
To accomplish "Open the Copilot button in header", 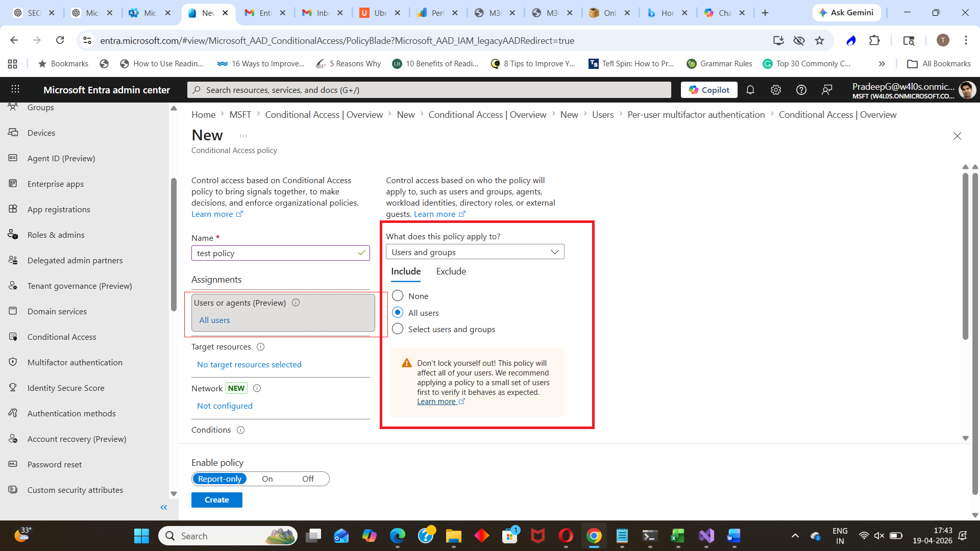I will 709,90.
